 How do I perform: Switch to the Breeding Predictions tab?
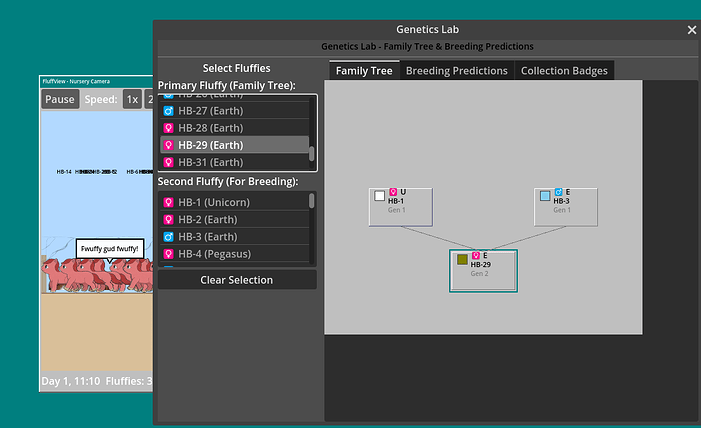tap(455, 71)
